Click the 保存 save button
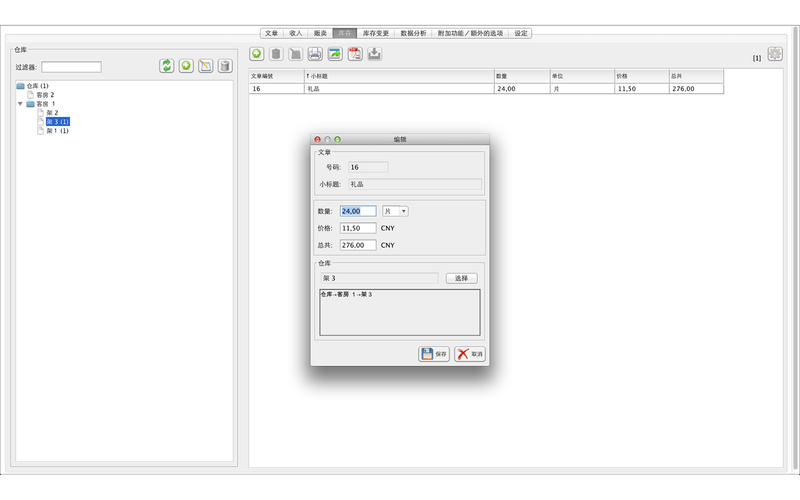 pyautogui.click(x=434, y=354)
